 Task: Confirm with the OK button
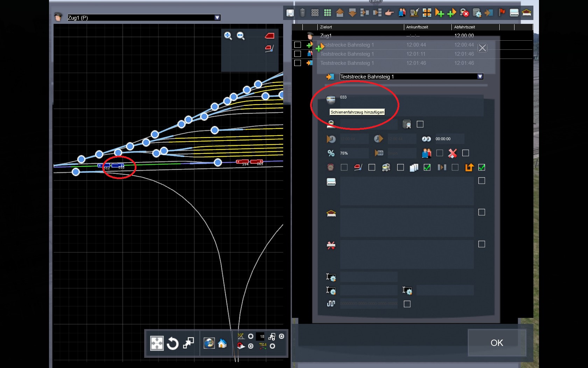coord(497,343)
